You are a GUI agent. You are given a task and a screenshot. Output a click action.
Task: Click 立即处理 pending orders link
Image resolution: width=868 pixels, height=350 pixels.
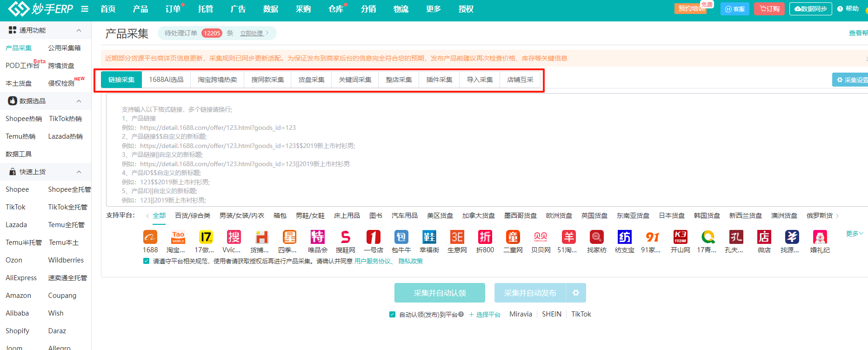[252, 33]
